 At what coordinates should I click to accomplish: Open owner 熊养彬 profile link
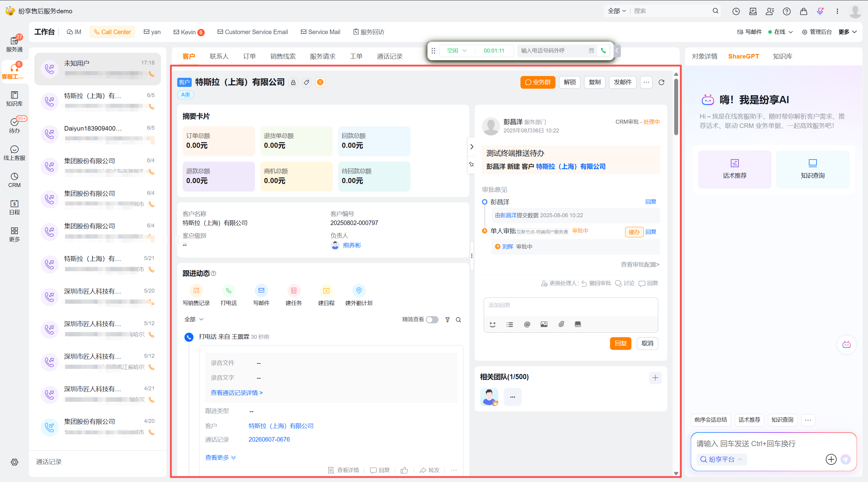352,245
